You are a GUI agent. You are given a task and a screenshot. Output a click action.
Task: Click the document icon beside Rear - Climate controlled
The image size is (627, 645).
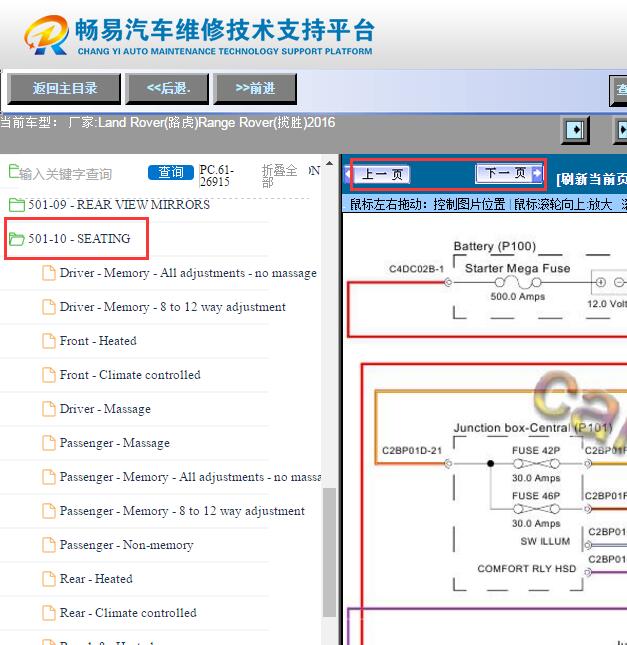tap(49, 613)
